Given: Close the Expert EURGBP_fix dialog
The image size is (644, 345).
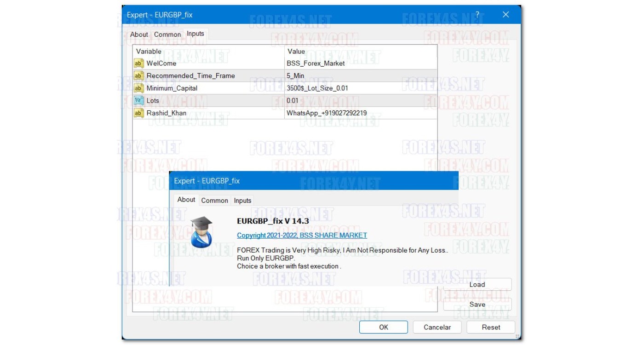Looking at the screenshot, I should [x=506, y=15].
